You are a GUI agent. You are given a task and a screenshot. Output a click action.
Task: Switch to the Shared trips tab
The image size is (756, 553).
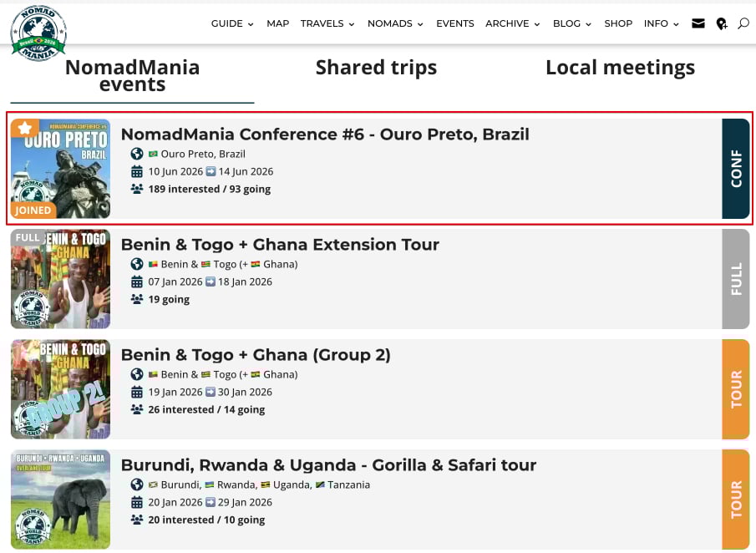pyautogui.click(x=376, y=68)
